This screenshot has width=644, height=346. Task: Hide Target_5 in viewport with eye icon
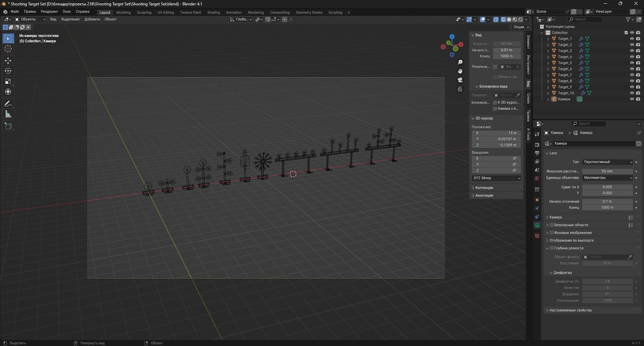coord(632,63)
